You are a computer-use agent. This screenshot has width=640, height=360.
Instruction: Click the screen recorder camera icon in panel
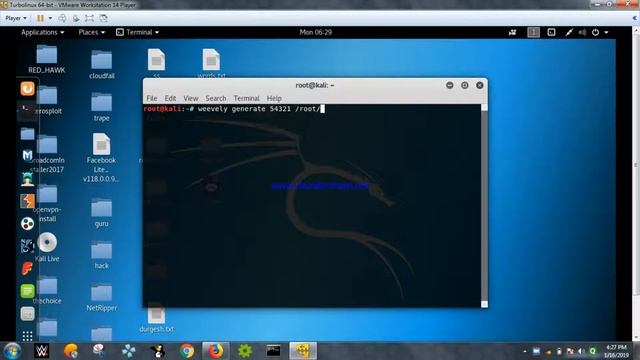513,32
